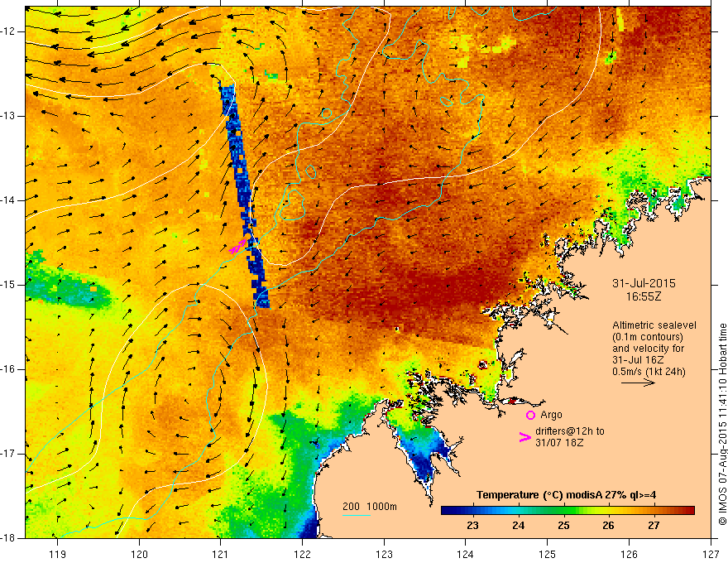The image size is (728, 563).
Task: Click longitude axis label "120"
Action: (x=139, y=554)
